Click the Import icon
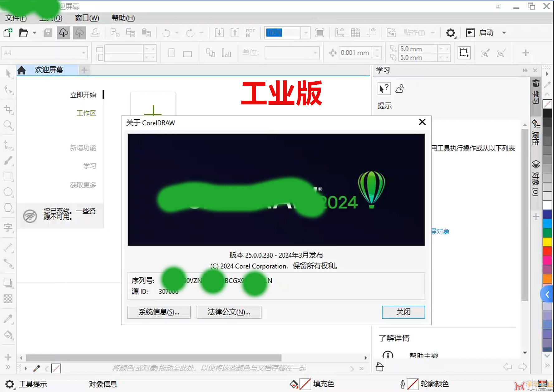The width and height of the screenshot is (554, 392). [x=219, y=33]
